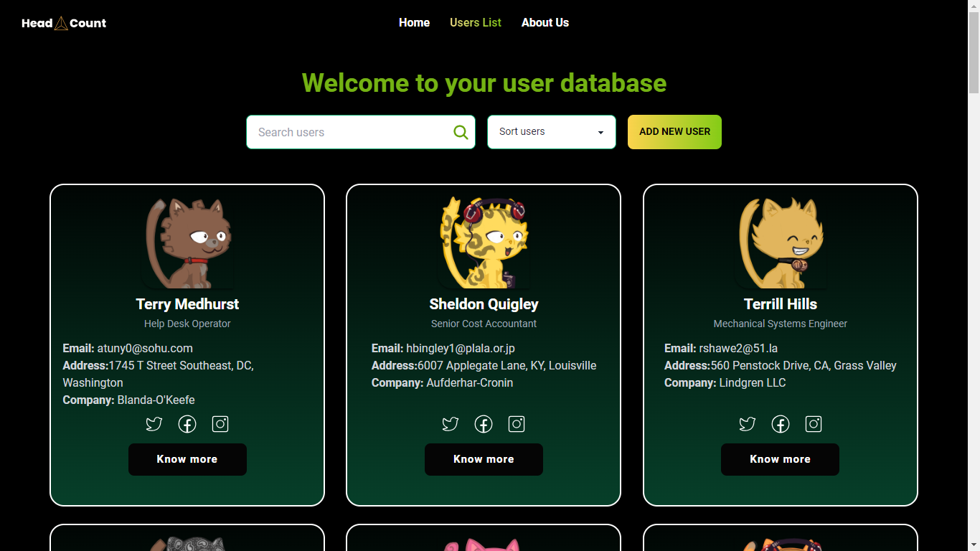
Task: Select the name Sheldon Quigley
Action: tap(484, 304)
